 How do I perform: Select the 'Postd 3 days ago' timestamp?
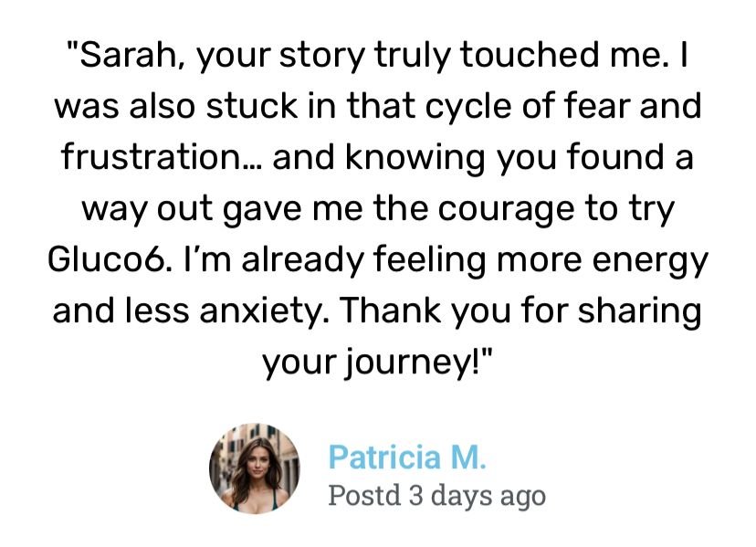point(436,495)
